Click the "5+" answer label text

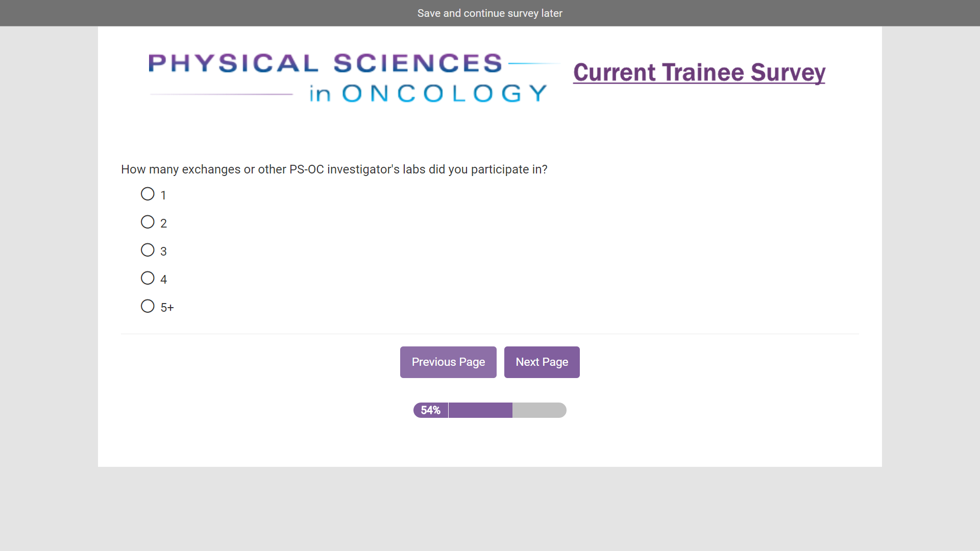coord(167,308)
